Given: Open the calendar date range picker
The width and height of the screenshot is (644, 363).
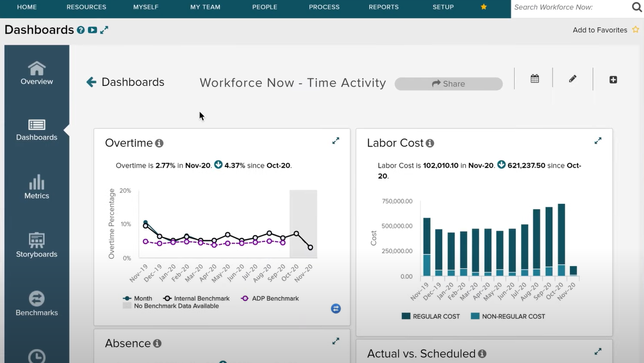Looking at the screenshot, I should pos(534,78).
